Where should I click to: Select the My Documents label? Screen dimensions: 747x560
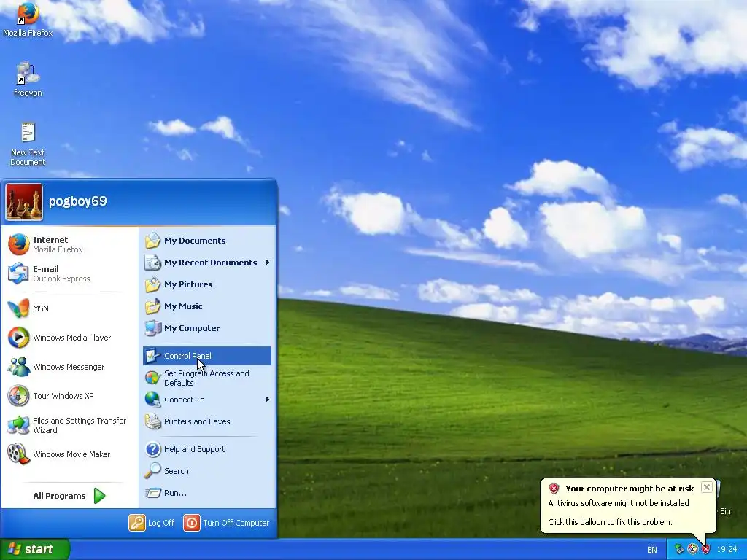(x=195, y=241)
